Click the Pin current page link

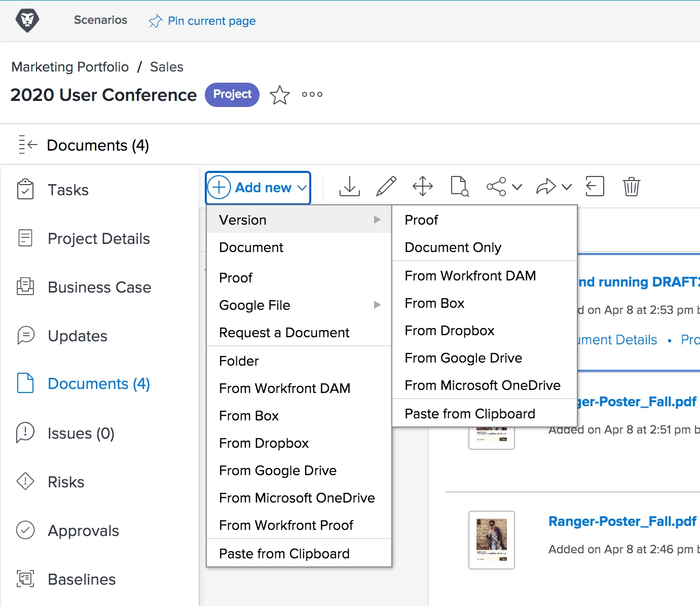point(211,21)
